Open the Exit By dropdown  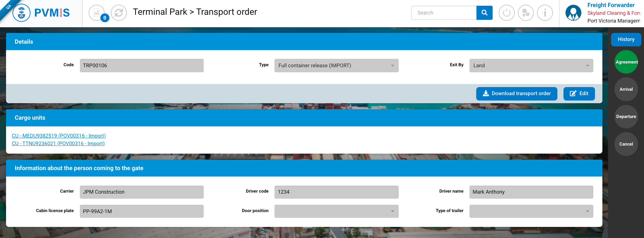pos(531,66)
